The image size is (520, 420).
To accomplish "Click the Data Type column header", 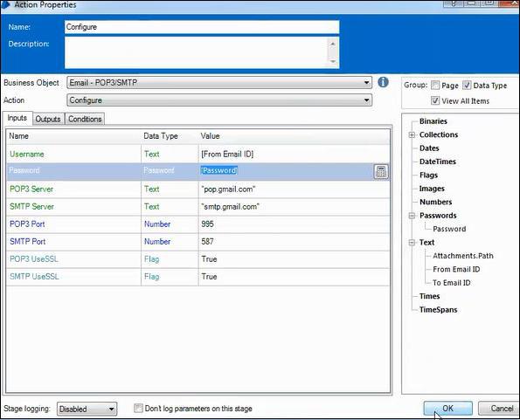I will pyautogui.click(x=161, y=136).
